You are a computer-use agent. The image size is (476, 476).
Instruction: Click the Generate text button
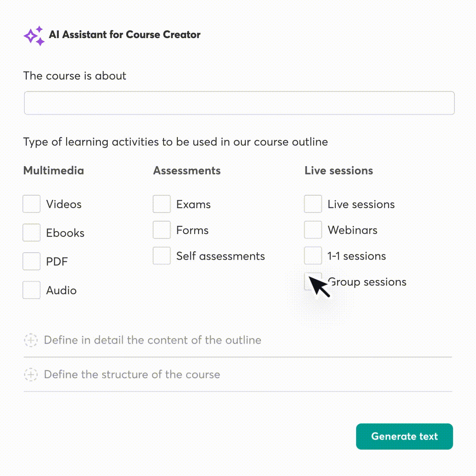404,436
